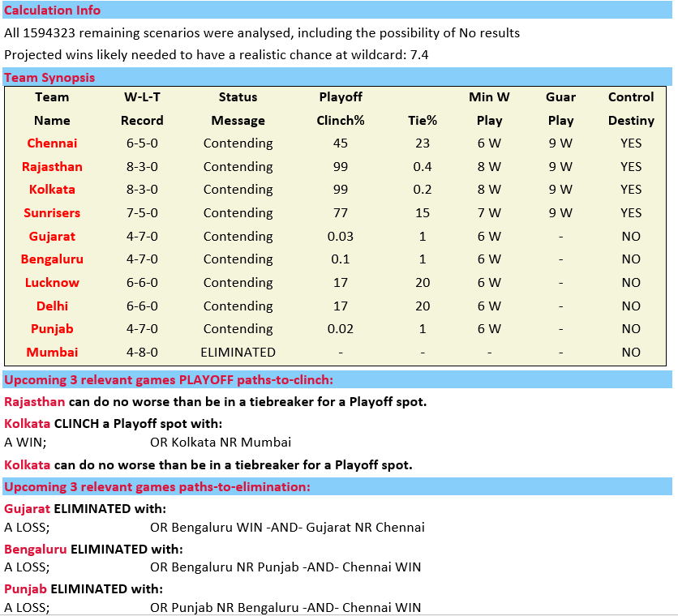The height and width of the screenshot is (616, 678).
Task: Click the Tie% column header
Action: tap(423, 120)
